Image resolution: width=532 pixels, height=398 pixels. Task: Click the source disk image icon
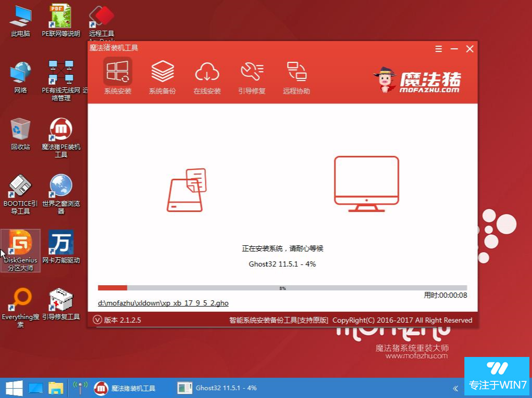(x=187, y=190)
